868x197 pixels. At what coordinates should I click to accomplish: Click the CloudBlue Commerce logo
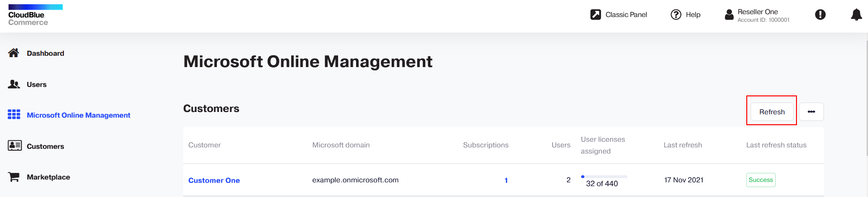tap(36, 15)
